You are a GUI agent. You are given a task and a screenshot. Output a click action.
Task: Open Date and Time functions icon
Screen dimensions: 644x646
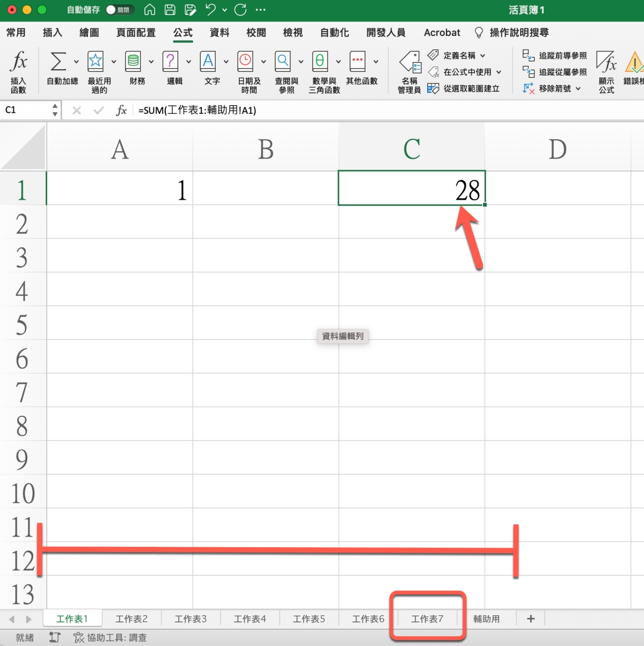tap(245, 62)
